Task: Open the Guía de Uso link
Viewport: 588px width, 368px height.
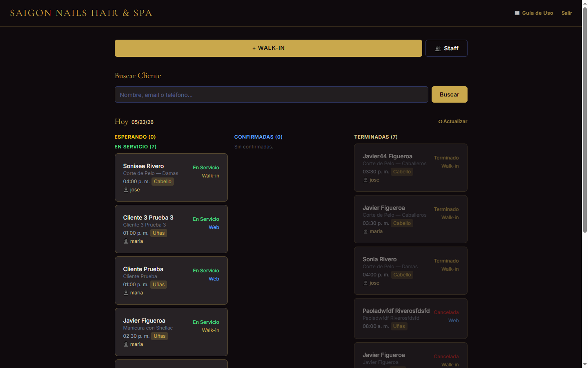Action: [x=534, y=13]
